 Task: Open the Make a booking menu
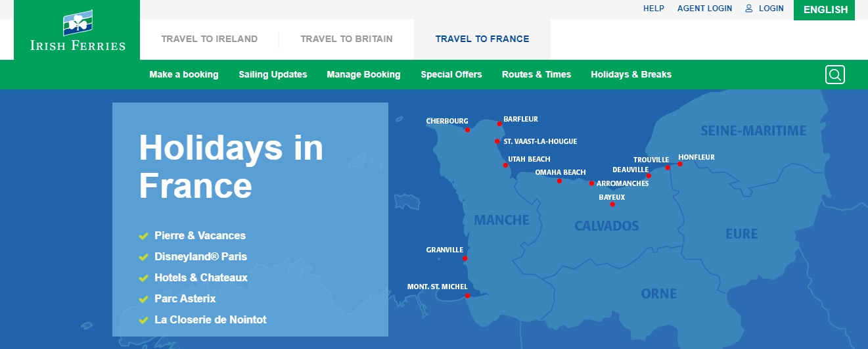click(184, 74)
